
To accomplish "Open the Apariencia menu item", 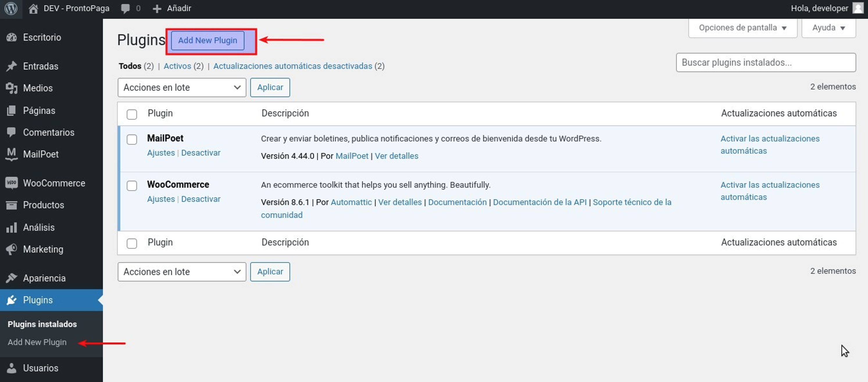I will pos(44,278).
